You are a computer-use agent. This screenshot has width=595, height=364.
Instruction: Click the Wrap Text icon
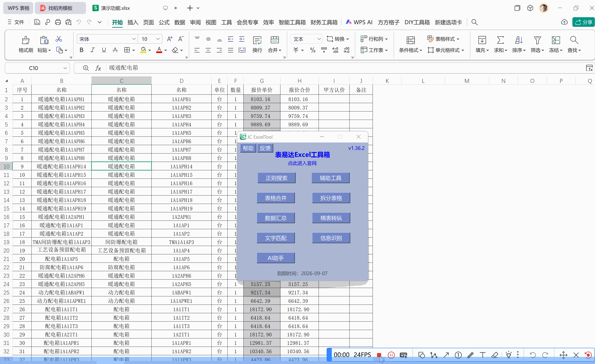(x=257, y=40)
